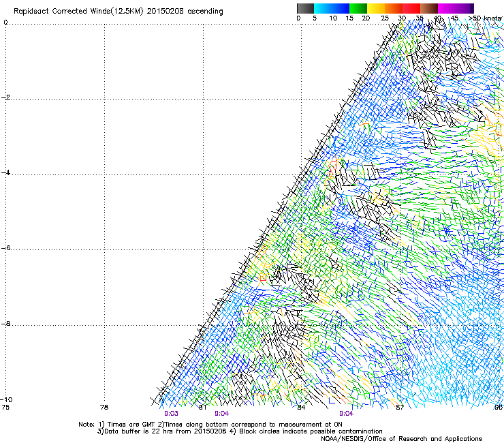Viewport: 504px width, 443px height.
Task: Click the '87' longitude axis label
Action: click(x=400, y=408)
